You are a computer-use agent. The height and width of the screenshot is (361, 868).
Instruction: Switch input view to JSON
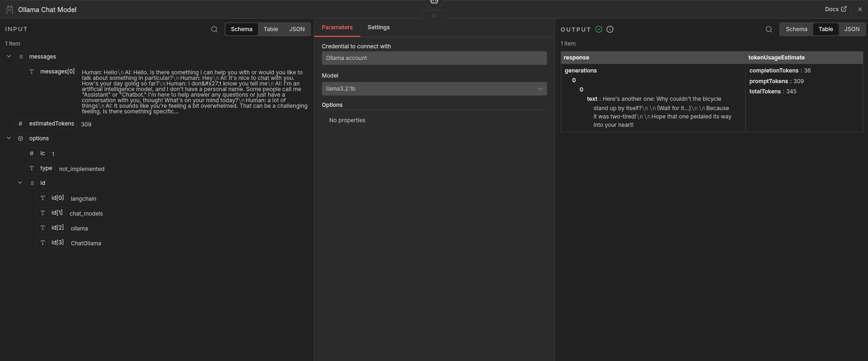coord(297,29)
